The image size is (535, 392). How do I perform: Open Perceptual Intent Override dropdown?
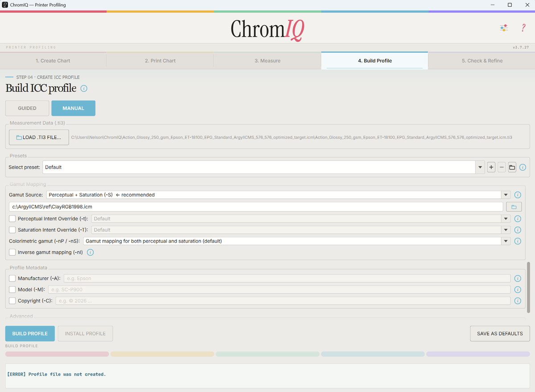301,219
